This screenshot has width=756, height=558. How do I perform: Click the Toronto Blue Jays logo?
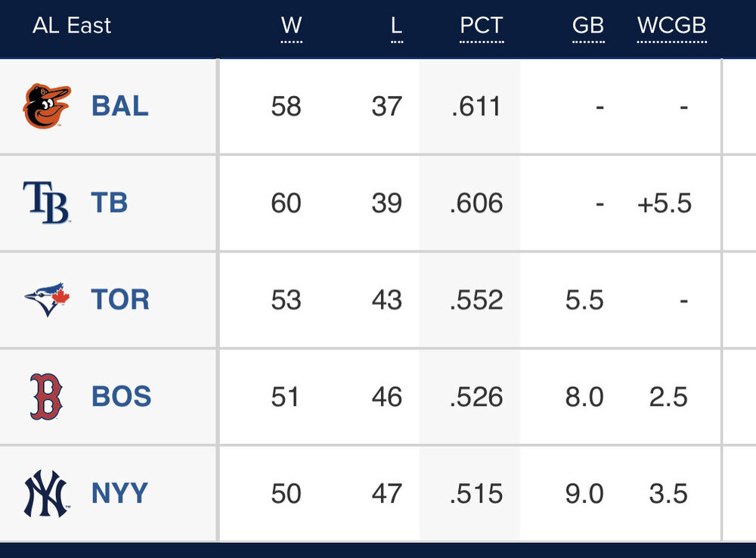[47, 300]
